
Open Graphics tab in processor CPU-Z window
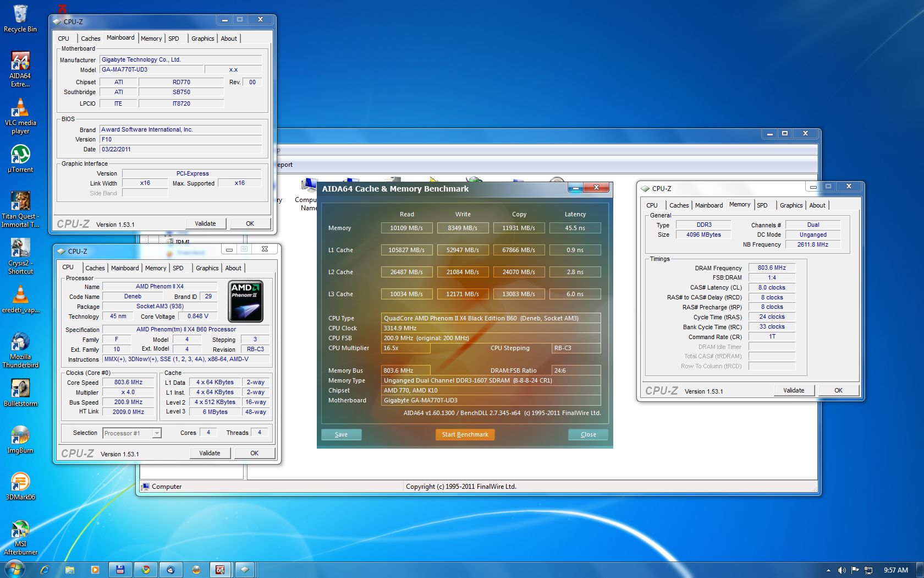point(207,268)
